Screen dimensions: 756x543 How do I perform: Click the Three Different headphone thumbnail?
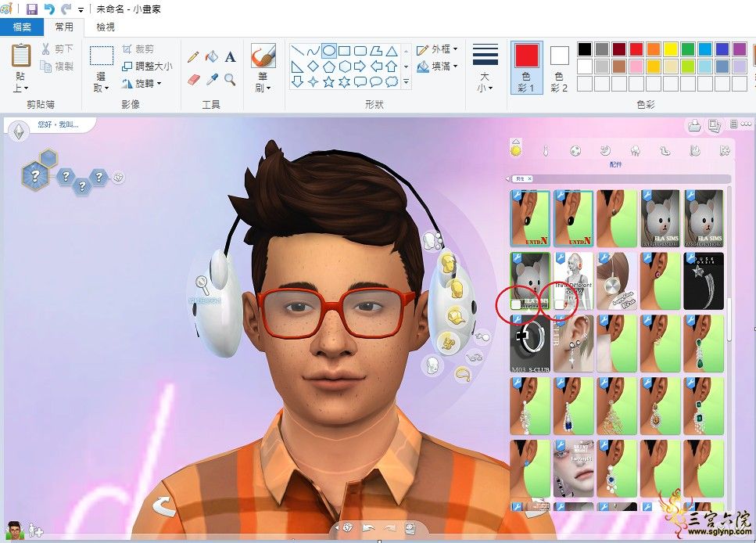point(573,281)
